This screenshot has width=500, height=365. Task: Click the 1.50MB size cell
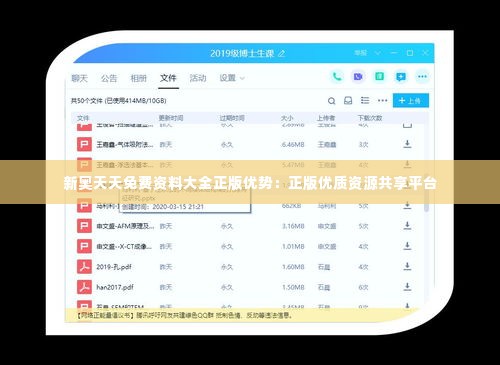point(293,287)
